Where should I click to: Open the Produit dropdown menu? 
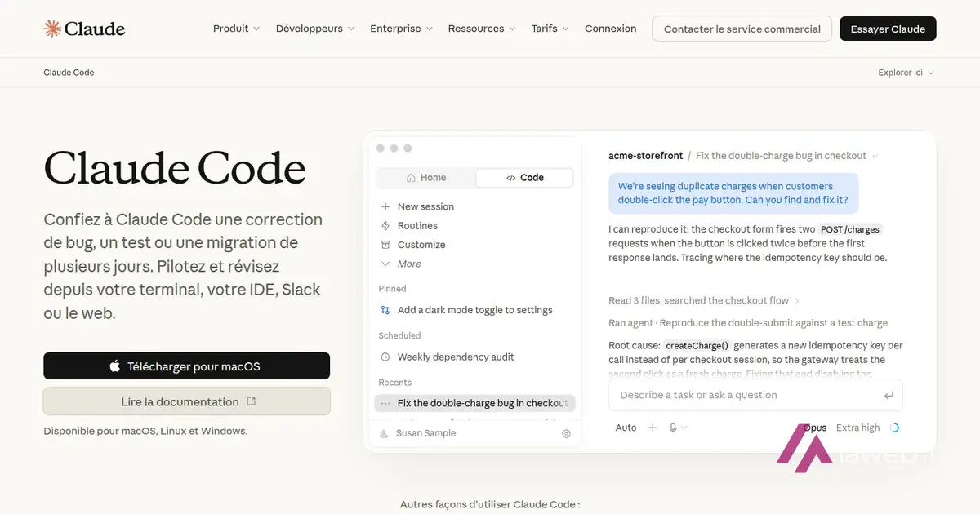[x=236, y=29]
